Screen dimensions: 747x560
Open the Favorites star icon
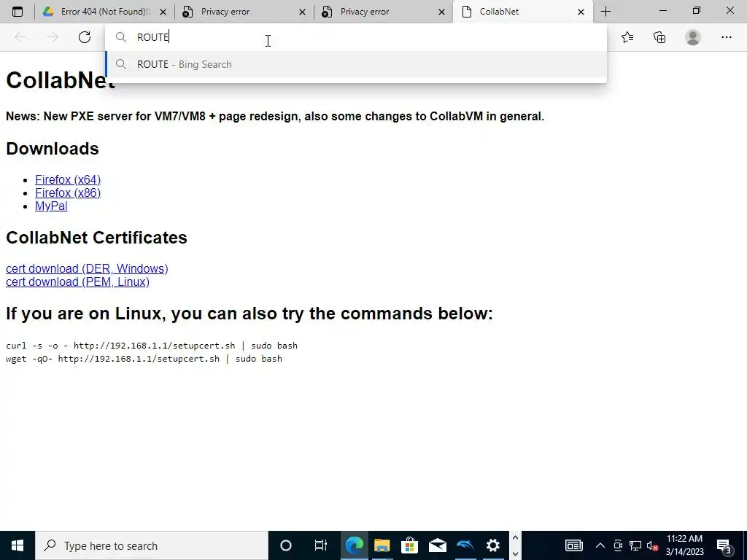[627, 37]
